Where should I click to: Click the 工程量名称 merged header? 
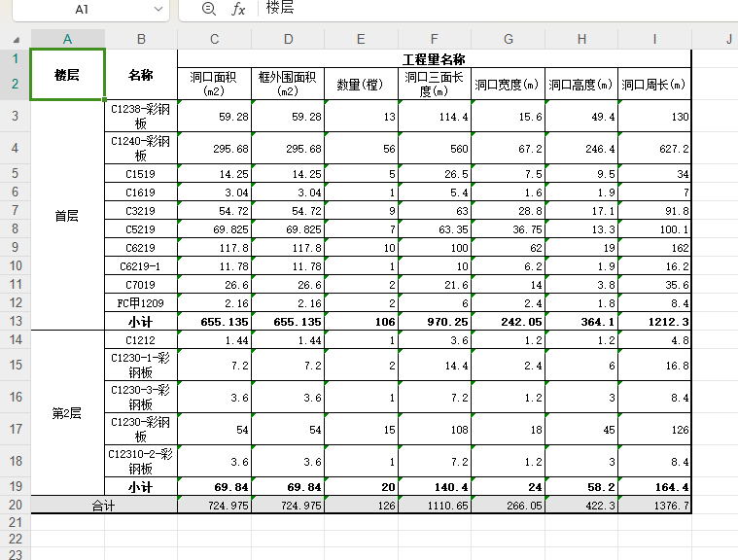click(x=434, y=59)
